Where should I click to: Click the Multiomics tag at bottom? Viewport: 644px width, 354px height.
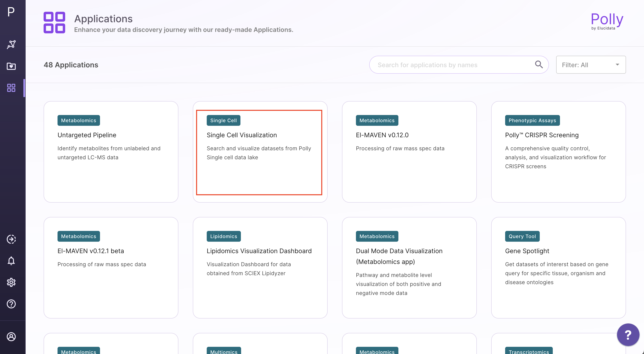tap(224, 350)
